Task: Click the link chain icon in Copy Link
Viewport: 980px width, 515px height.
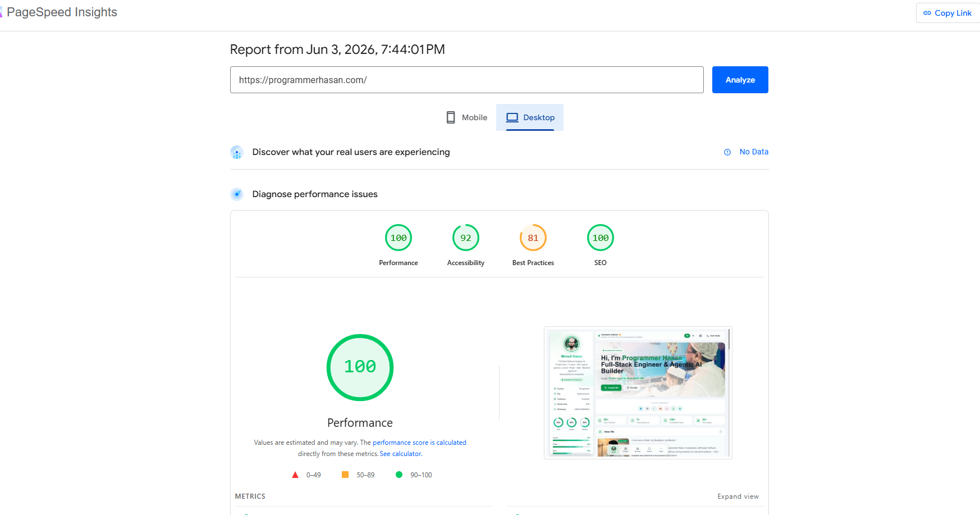Action: coord(927,13)
